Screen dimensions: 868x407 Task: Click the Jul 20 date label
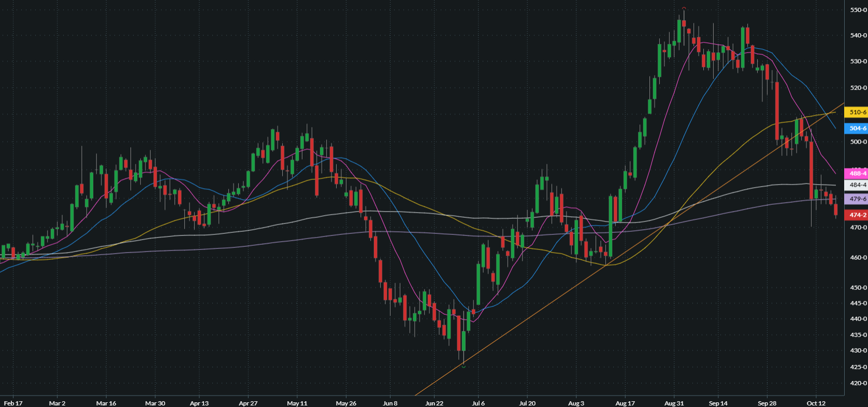pos(527,403)
